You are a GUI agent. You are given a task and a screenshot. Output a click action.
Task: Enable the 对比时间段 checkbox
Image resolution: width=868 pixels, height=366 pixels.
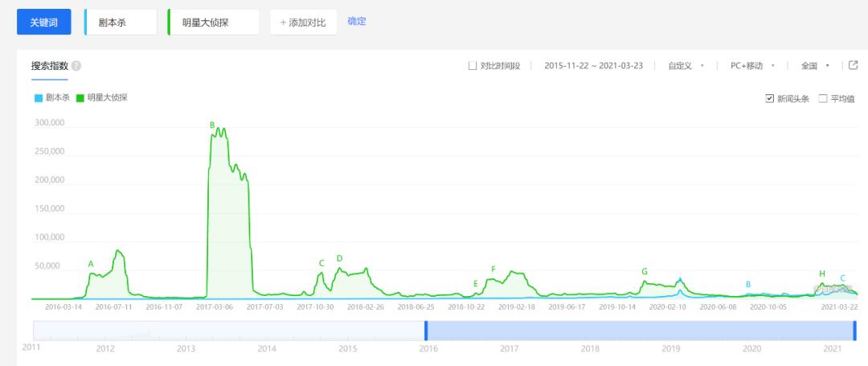(x=473, y=66)
